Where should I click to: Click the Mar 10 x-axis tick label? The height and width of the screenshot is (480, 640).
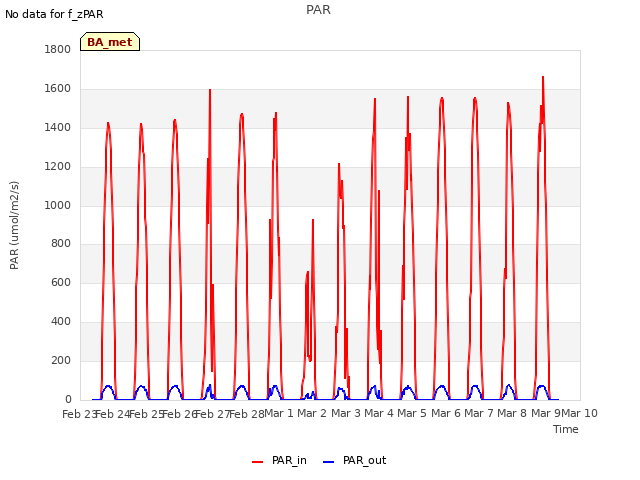[x=580, y=413]
